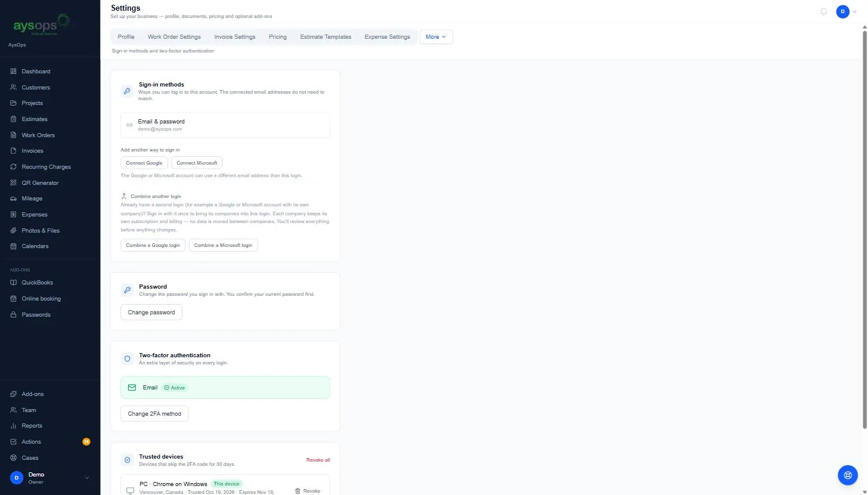The width and height of the screenshot is (868, 495).
Task: Click the Connect Google button
Action: click(x=144, y=163)
